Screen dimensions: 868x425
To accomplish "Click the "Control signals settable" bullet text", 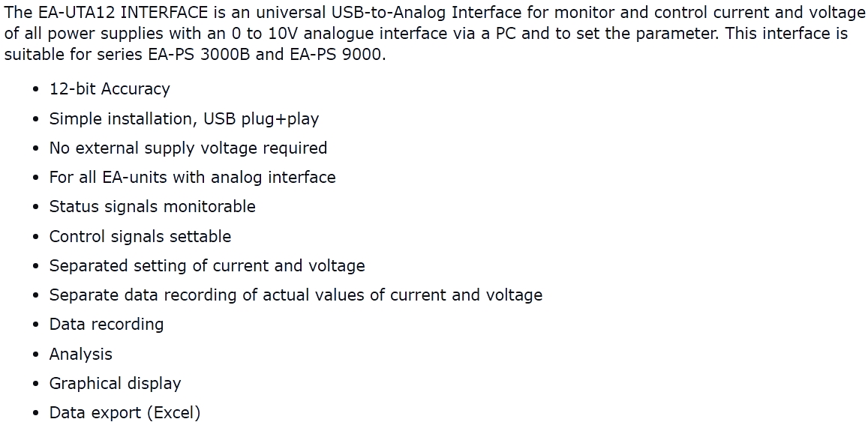I will coord(140,237).
